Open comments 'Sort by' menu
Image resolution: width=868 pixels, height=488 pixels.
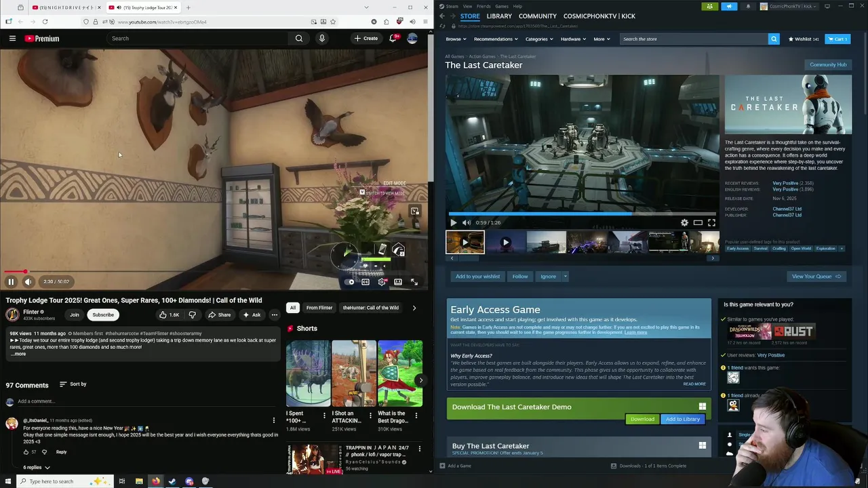(x=73, y=384)
